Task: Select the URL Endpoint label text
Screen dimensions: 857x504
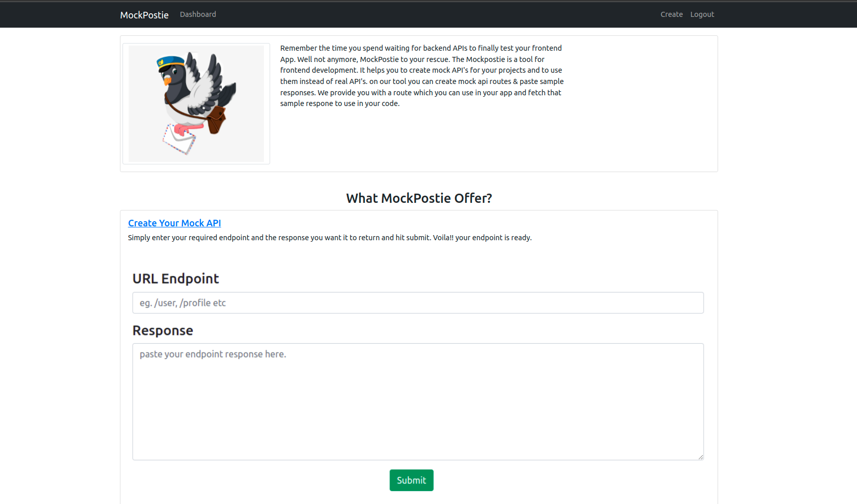Action: (x=176, y=278)
